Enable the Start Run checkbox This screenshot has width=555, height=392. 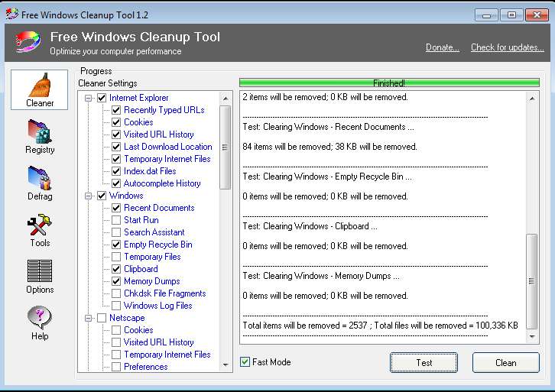click(116, 220)
